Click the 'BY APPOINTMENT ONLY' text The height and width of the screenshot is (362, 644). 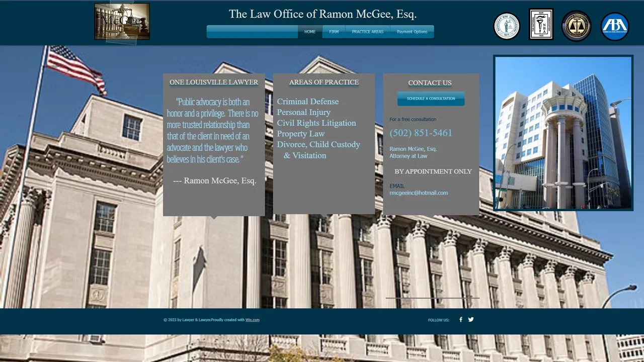433,171
